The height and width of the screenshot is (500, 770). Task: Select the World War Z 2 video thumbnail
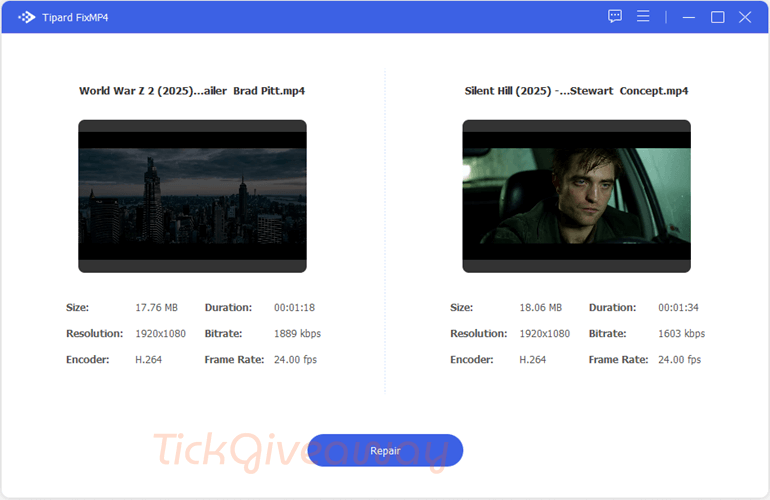click(x=192, y=196)
